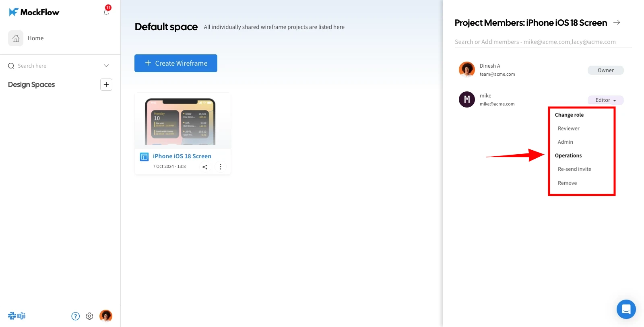Viewport: 644px width, 327px height.
Task: Choose Re-send invite option
Action: [x=574, y=169]
